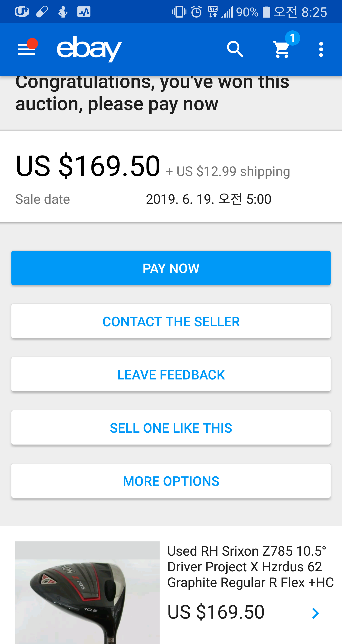Tap the US $12.99 shipping text

(228, 171)
